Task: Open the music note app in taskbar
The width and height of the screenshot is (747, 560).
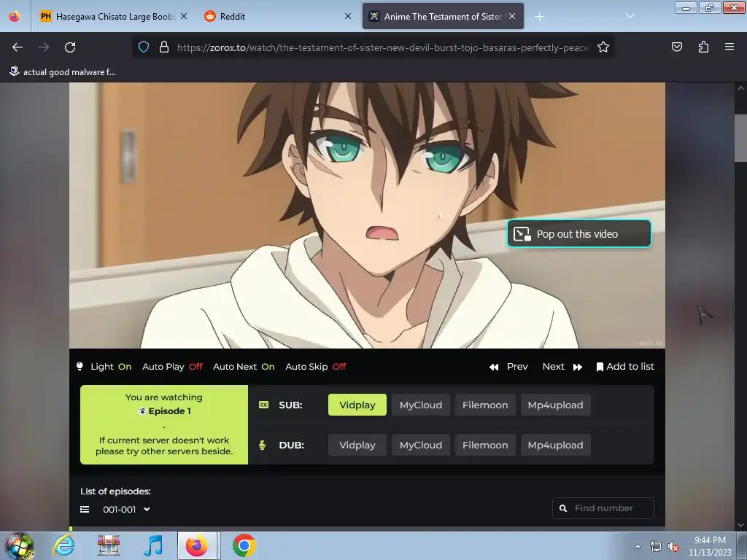Action: [x=153, y=545]
